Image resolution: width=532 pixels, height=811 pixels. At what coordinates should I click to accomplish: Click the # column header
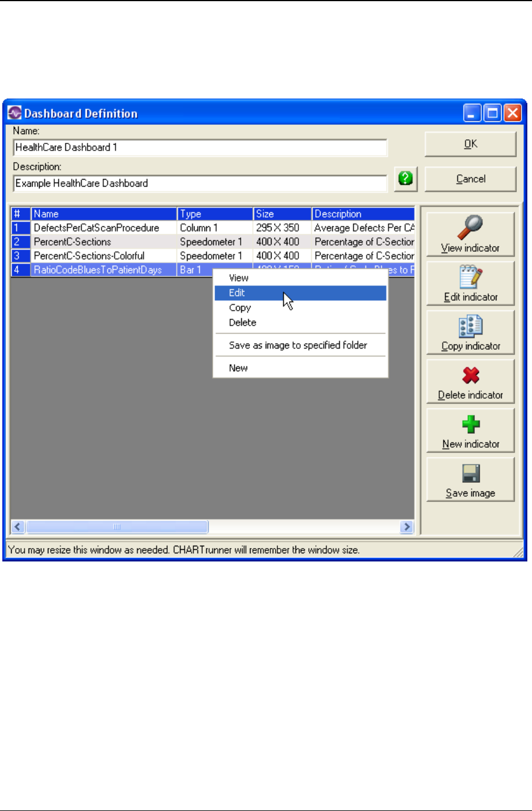pos(20,214)
